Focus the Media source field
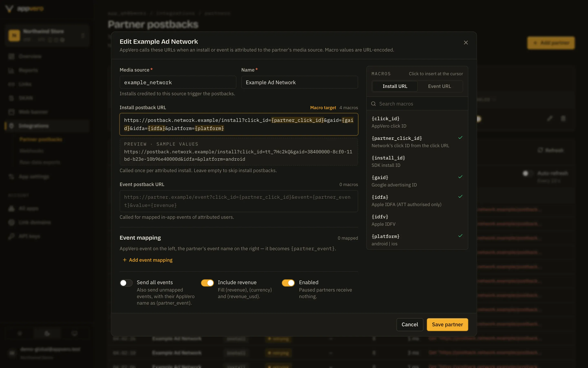 (178, 82)
